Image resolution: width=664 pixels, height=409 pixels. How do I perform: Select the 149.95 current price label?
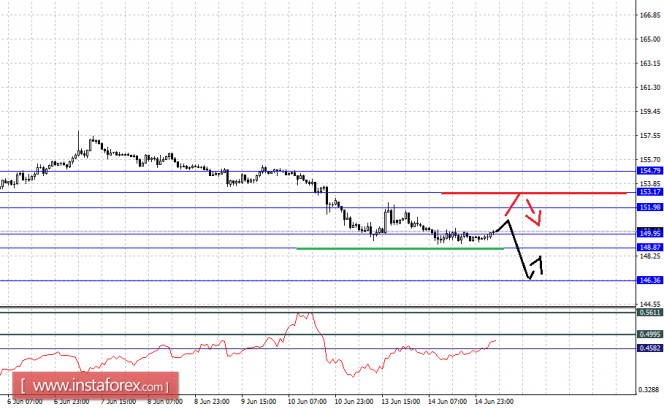(650, 233)
